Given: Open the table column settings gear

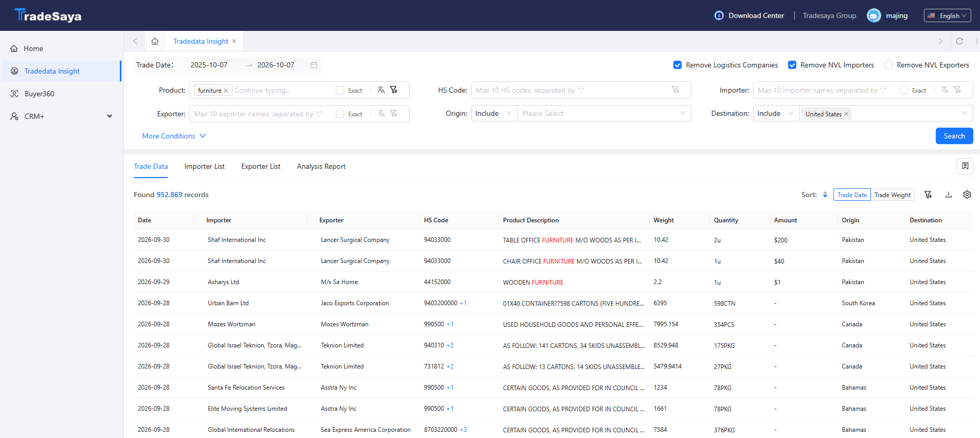Looking at the screenshot, I should (x=967, y=195).
